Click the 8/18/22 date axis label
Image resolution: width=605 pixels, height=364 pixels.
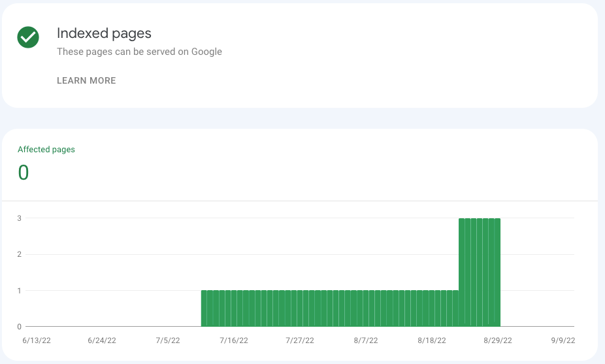pos(432,340)
